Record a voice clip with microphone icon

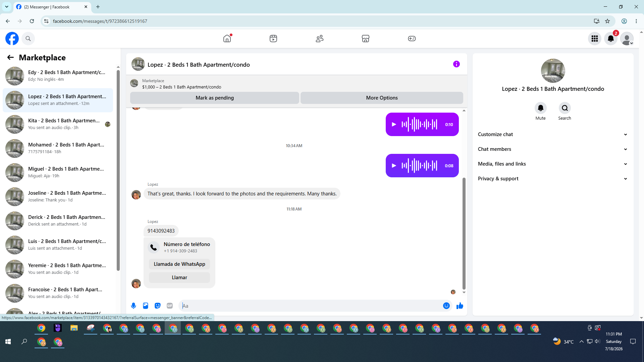[133, 306]
